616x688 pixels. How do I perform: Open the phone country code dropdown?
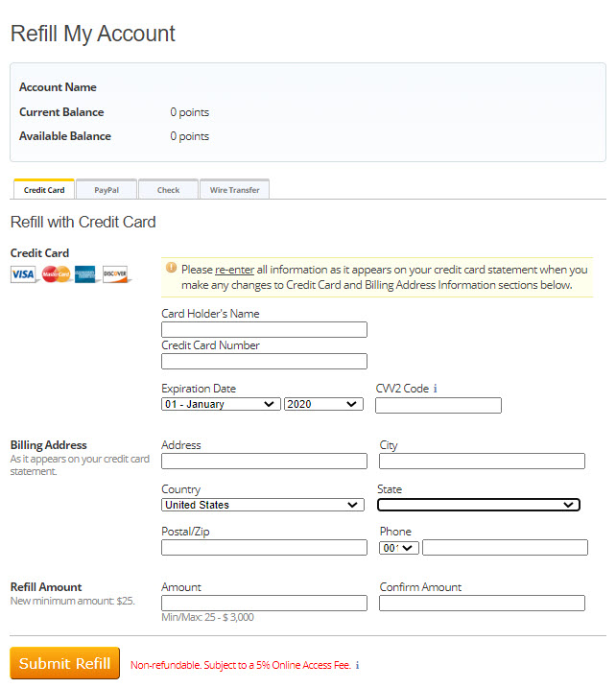[x=399, y=547]
